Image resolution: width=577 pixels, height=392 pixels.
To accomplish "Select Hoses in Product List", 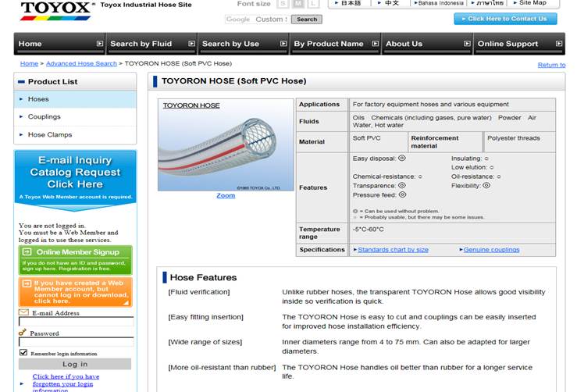I will coord(75,99).
